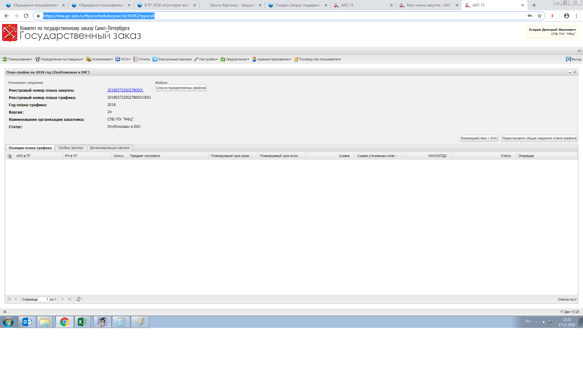
Task: Click the Выход logout icon
Action: pos(568,59)
